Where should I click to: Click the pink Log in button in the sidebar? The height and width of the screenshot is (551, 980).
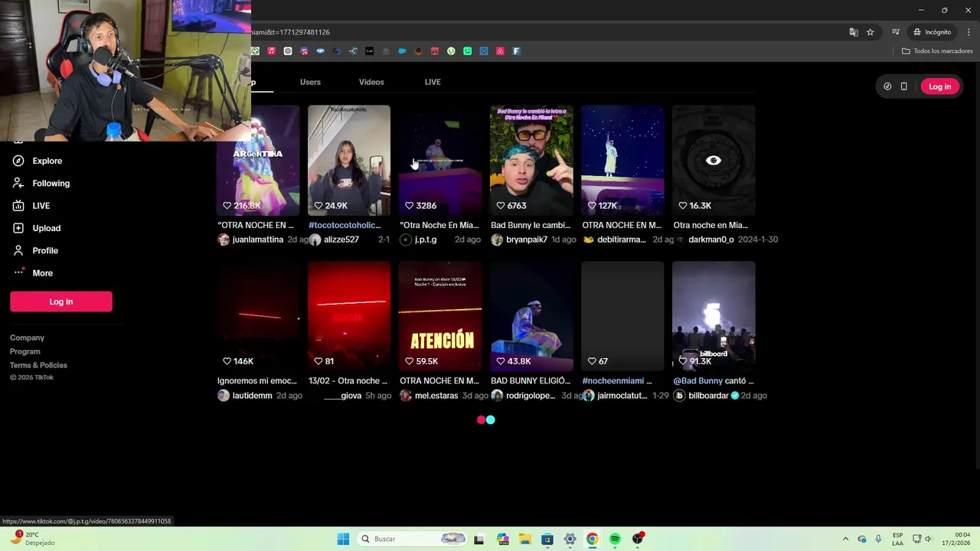61,302
